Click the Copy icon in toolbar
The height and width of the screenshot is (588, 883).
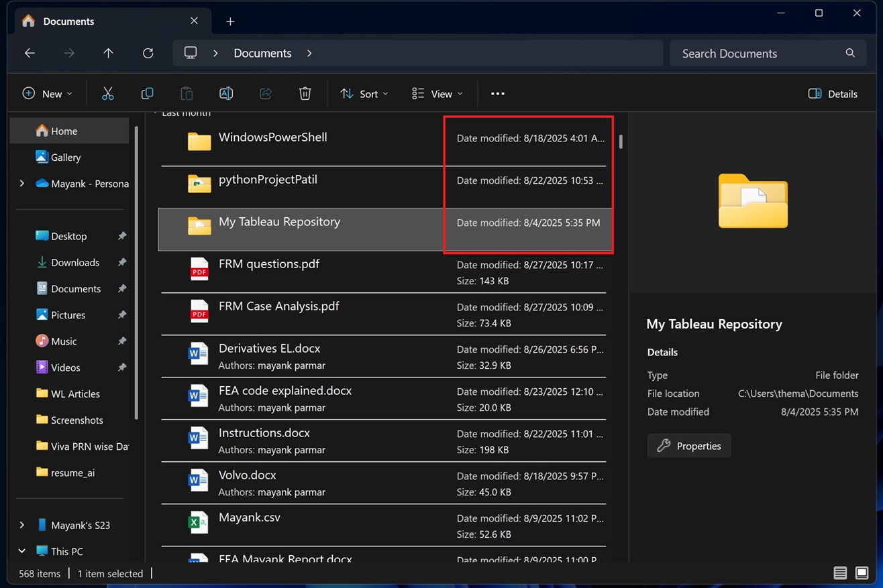pos(147,94)
